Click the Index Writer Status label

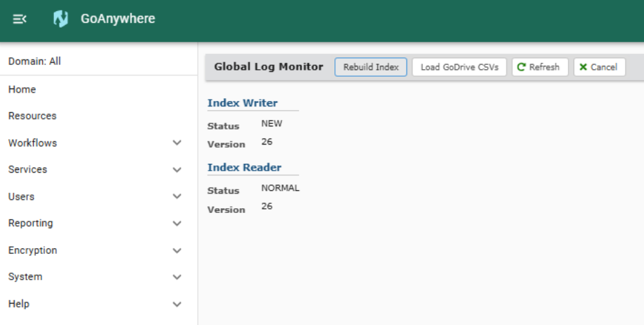pos(223,126)
